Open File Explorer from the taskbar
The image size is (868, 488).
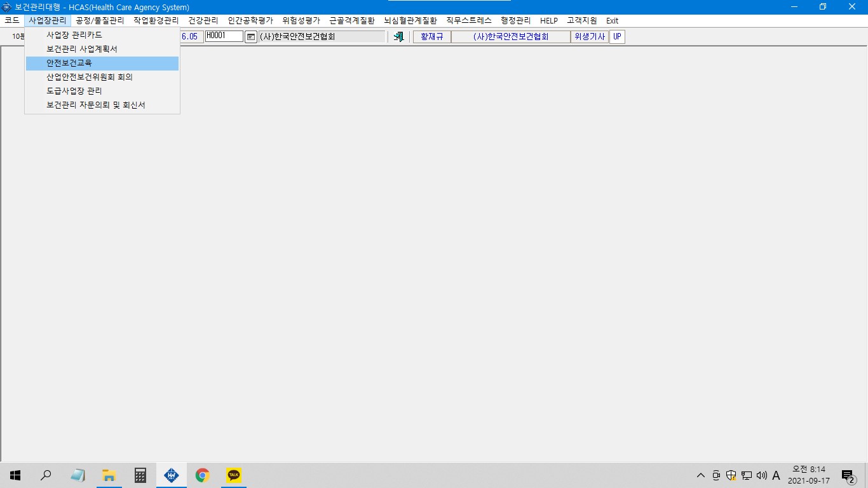(109, 475)
